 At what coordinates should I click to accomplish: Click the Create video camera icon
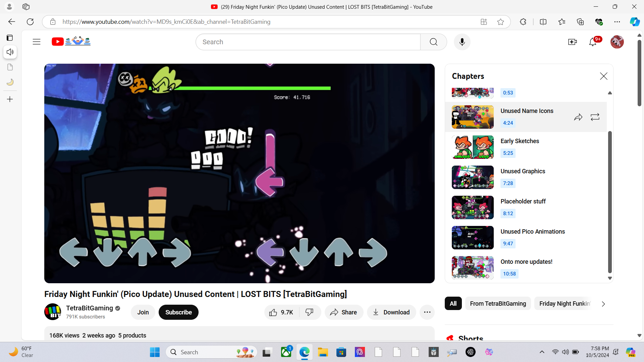(572, 42)
